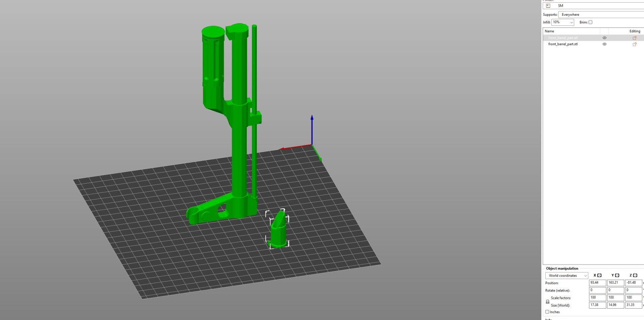The width and height of the screenshot is (644, 320).
Task: Click the Size Y field showing 14.96
Action: pos(615,305)
